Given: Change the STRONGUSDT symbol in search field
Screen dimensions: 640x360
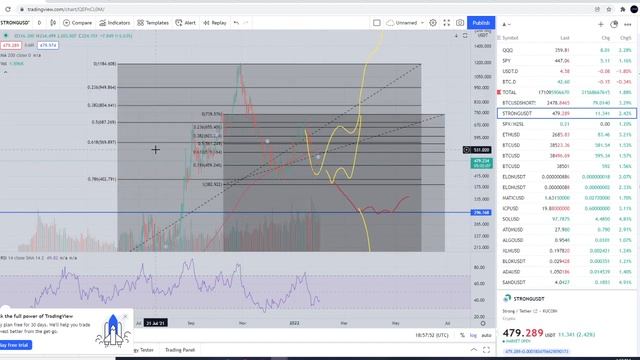Looking at the screenshot, I should [15, 23].
